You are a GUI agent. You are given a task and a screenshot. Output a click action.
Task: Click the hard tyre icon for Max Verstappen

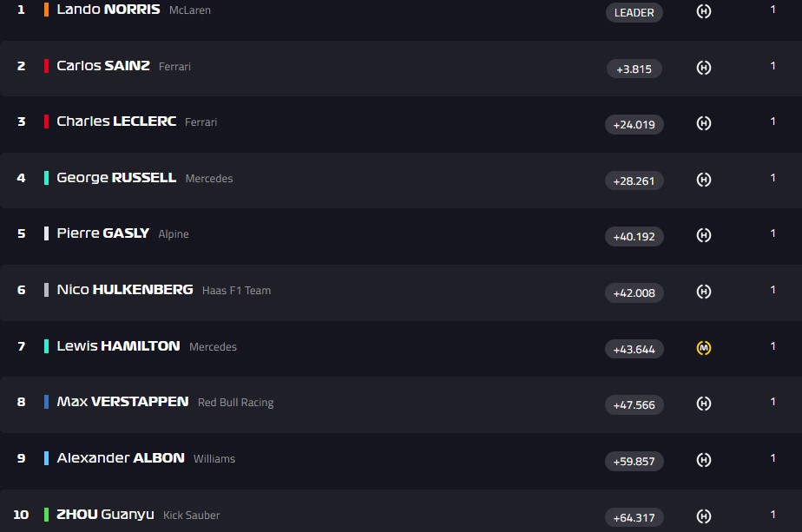click(704, 404)
